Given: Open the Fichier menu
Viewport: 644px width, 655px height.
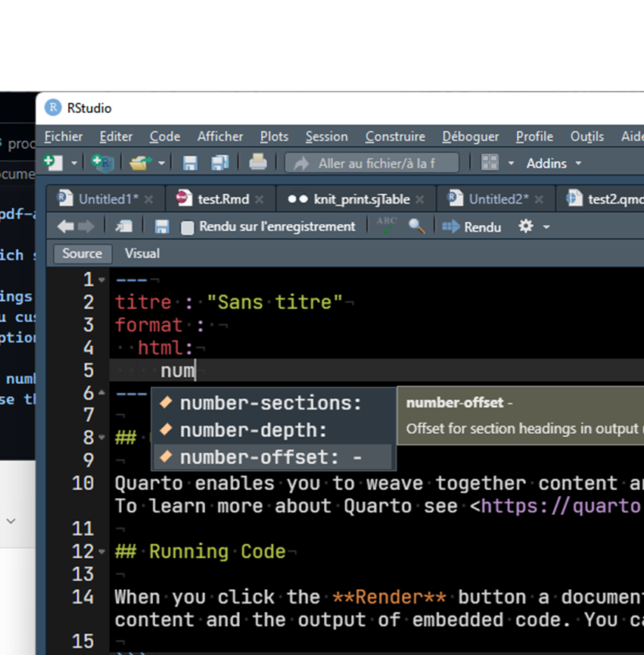Looking at the screenshot, I should 64,136.
